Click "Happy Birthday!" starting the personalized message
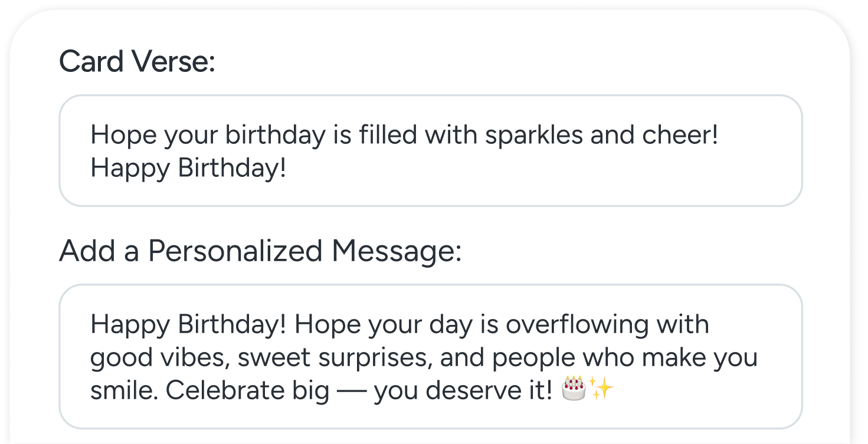Screen dimensions: 868x444 coord(188,324)
